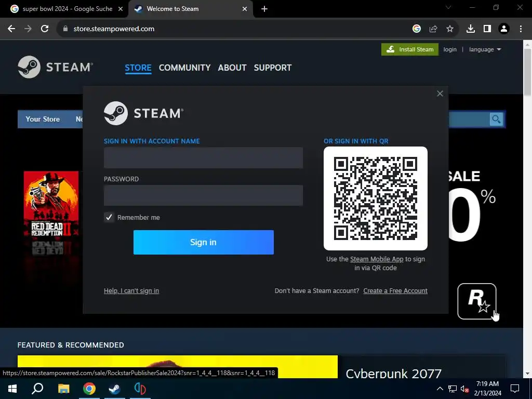Open 'Help, I can't sign in' link

tap(131, 291)
